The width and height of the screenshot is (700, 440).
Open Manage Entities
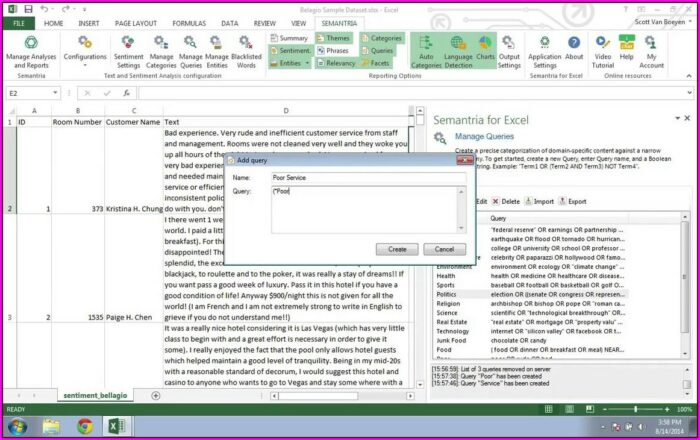pos(217,53)
